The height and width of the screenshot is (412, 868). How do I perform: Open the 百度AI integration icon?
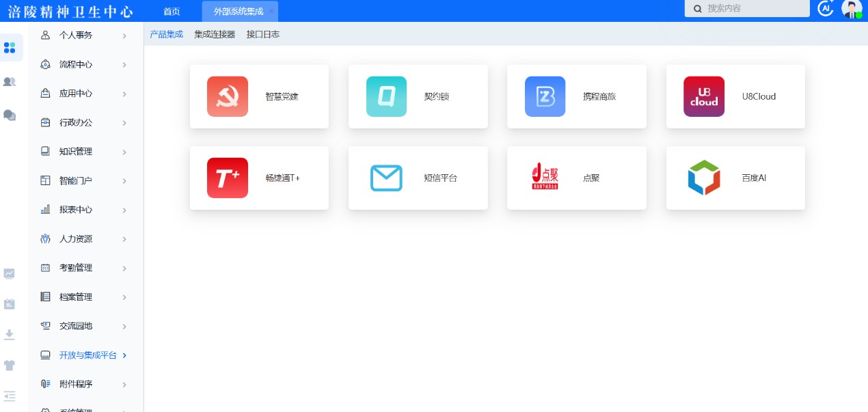(704, 178)
